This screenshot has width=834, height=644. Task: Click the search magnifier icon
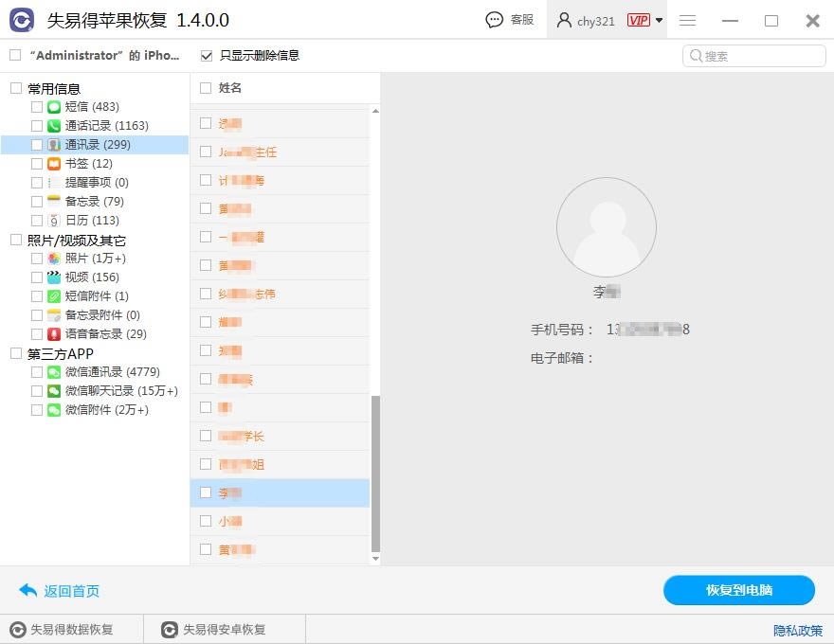696,55
